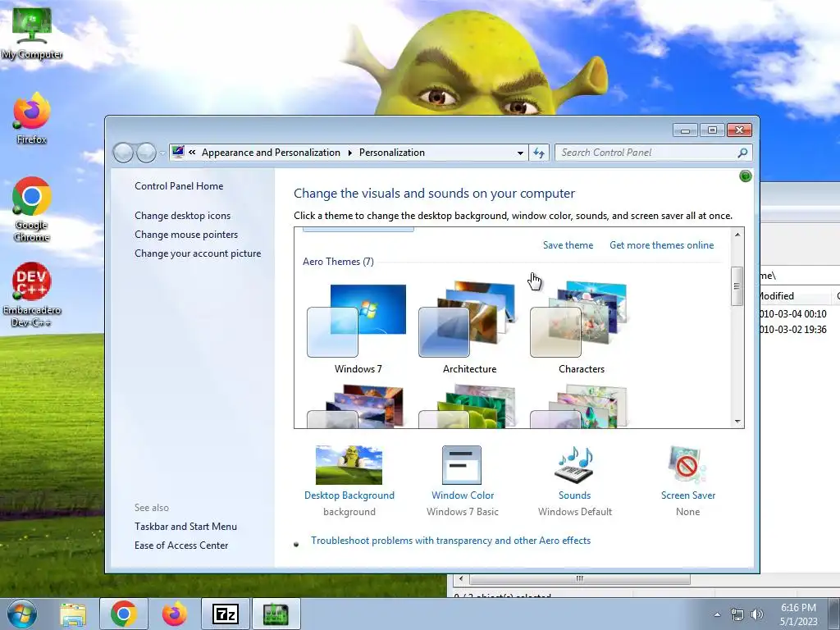Click Save theme link
Image resolution: width=840 pixels, height=630 pixels.
tap(568, 244)
